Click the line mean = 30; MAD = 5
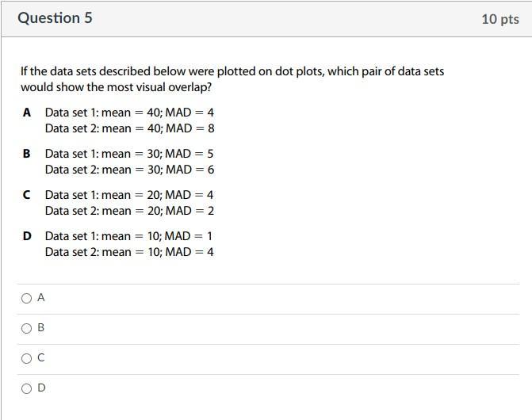 pos(129,154)
